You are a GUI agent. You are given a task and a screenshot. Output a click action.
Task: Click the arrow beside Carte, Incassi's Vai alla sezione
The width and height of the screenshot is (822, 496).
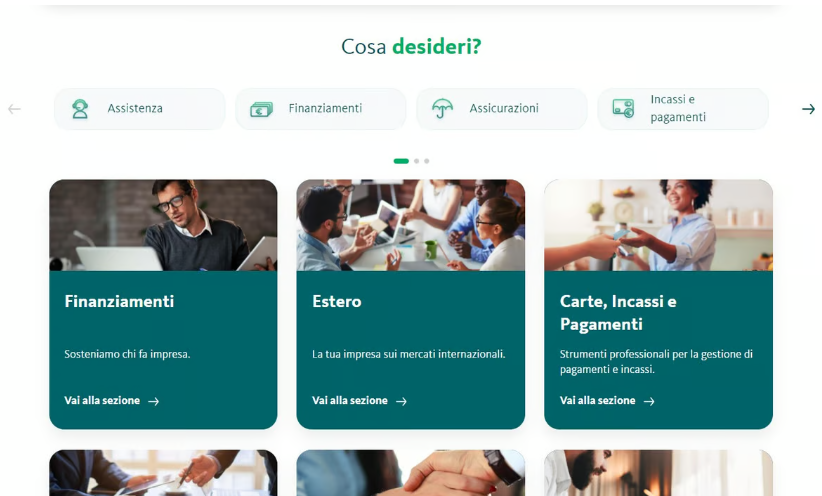649,401
